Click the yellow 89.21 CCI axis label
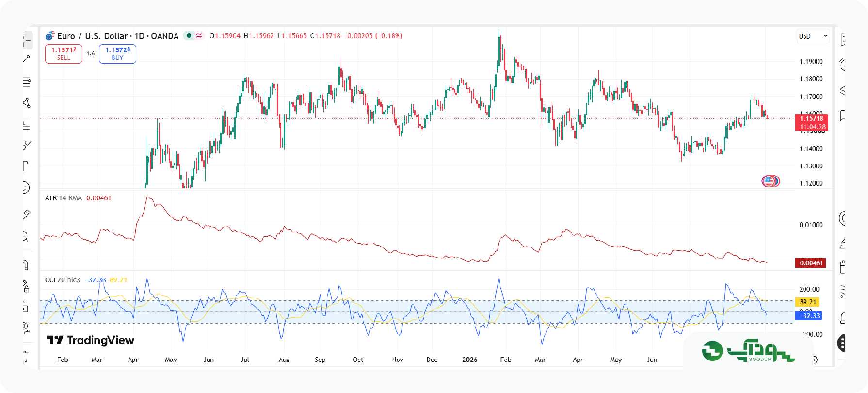 [x=808, y=302]
